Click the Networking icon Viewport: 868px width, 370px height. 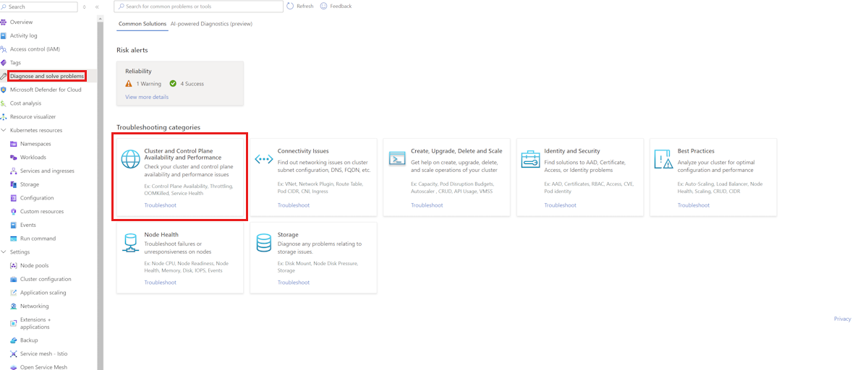(14, 306)
